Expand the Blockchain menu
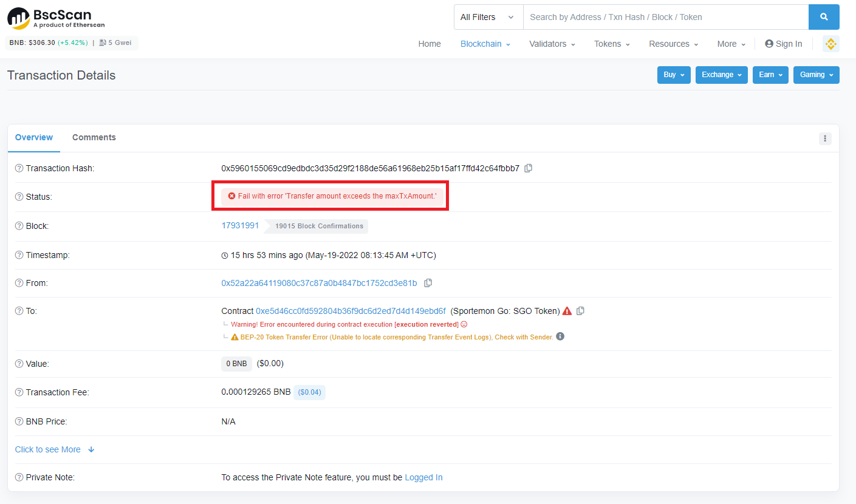The height and width of the screenshot is (504, 856). [485, 44]
